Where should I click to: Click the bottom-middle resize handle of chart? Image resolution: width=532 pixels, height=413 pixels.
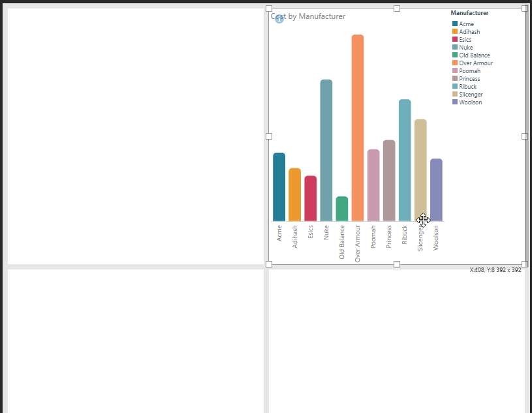coord(397,264)
